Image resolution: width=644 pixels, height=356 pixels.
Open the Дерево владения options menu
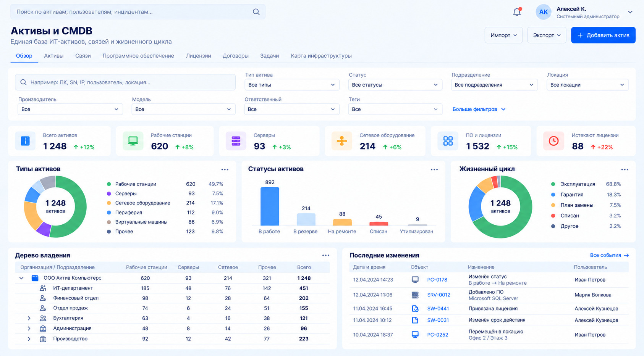click(325, 255)
